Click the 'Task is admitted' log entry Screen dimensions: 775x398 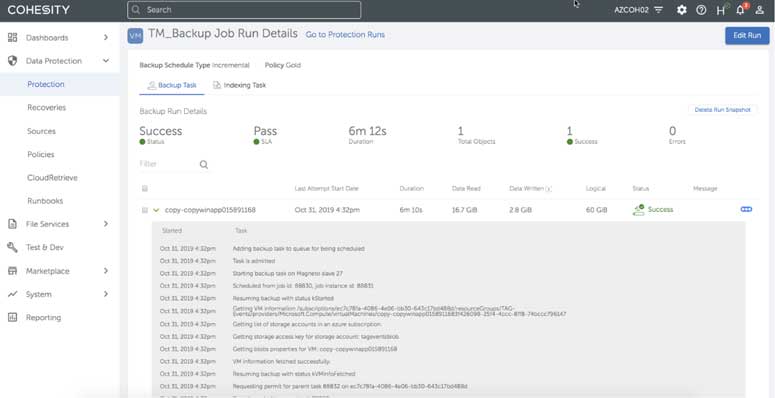coord(254,261)
